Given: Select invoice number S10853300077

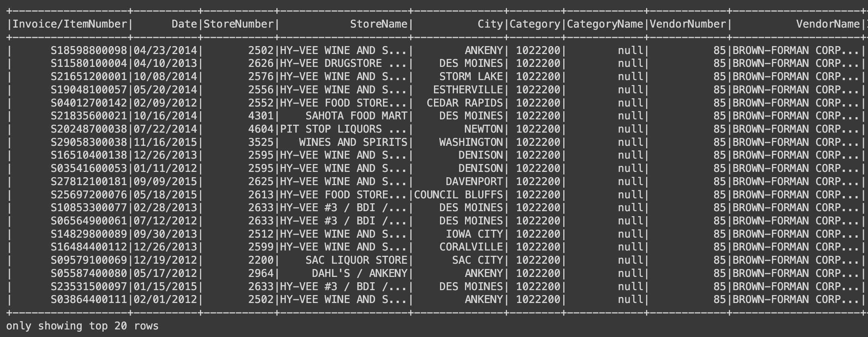Looking at the screenshot, I should tap(89, 208).
